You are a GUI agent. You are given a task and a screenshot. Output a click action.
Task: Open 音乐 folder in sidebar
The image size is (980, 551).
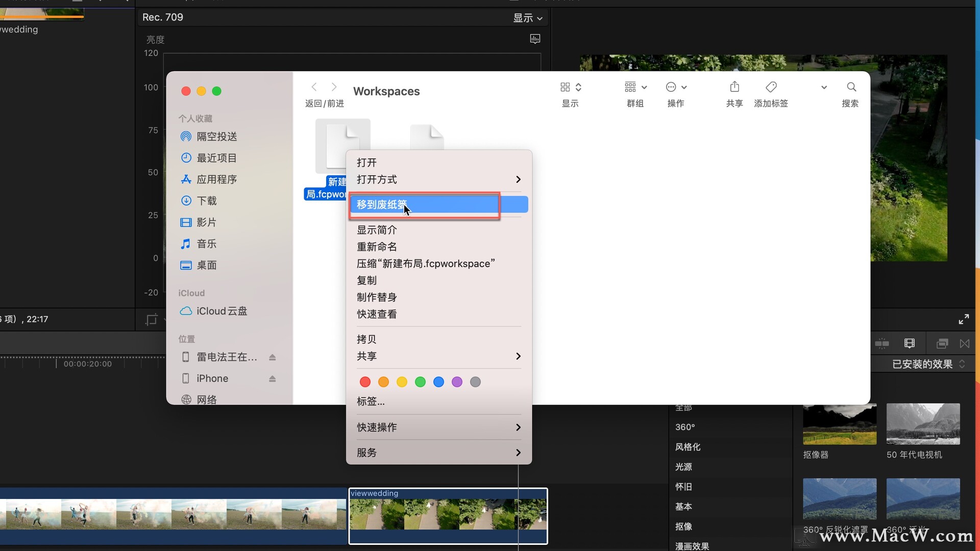coord(199,244)
